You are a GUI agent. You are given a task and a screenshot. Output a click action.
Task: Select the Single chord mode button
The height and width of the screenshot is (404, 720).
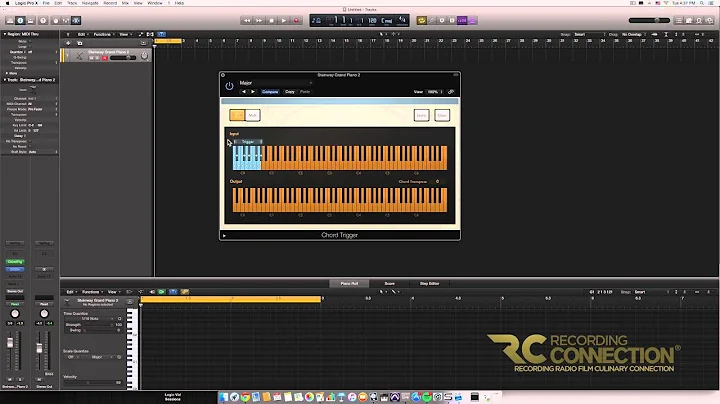[x=237, y=115]
